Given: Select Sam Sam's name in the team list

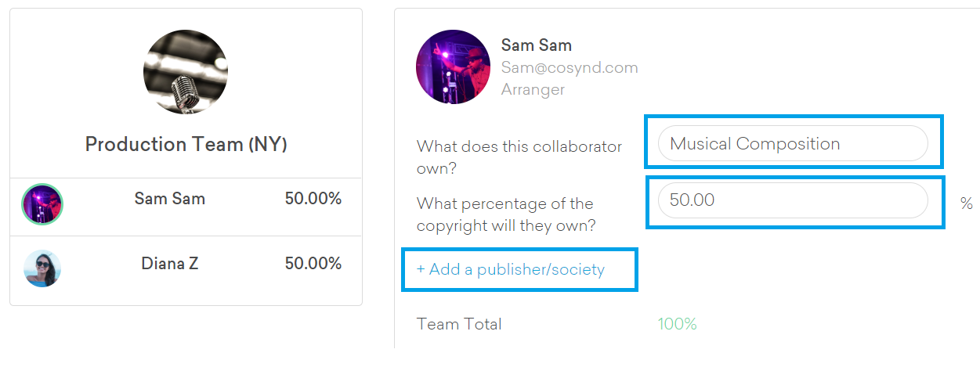Looking at the screenshot, I should pos(169,199).
